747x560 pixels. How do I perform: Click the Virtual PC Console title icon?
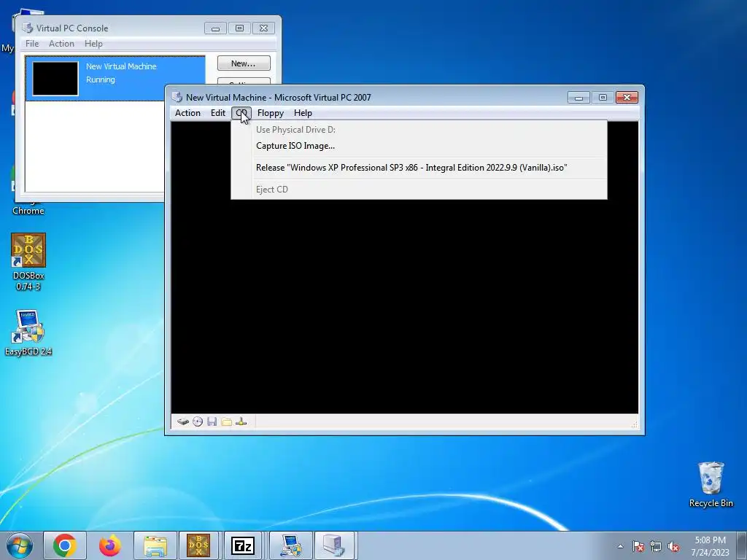tap(28, 28)
